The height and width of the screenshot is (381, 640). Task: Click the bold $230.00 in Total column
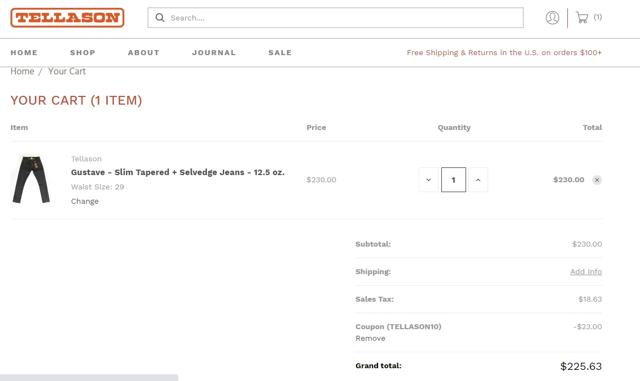click(x=569, y=180)
